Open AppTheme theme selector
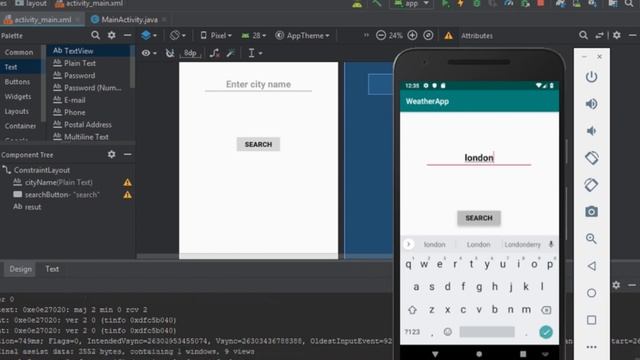 [x=302, y=36]
